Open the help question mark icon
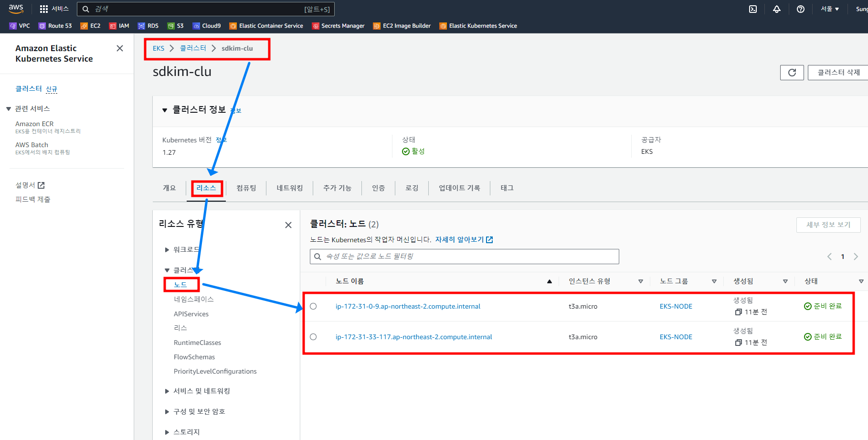 point(801,9)
